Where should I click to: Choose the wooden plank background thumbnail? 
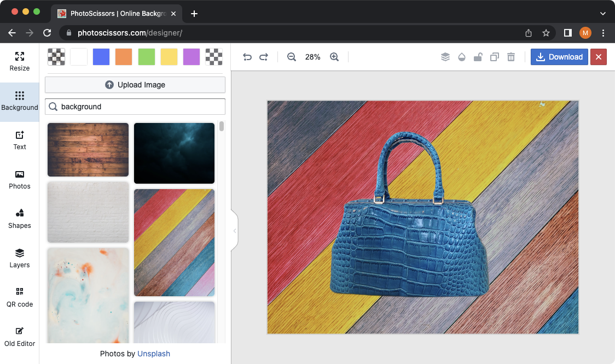88,150
